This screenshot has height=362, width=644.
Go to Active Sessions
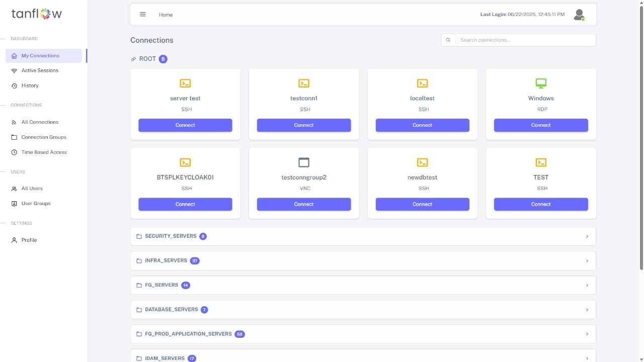[44, 70]
